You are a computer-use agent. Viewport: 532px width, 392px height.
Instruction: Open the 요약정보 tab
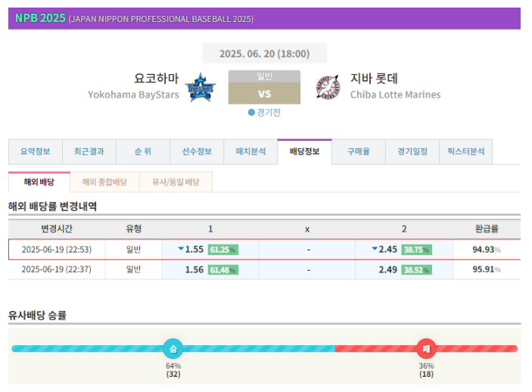(36, 151)
